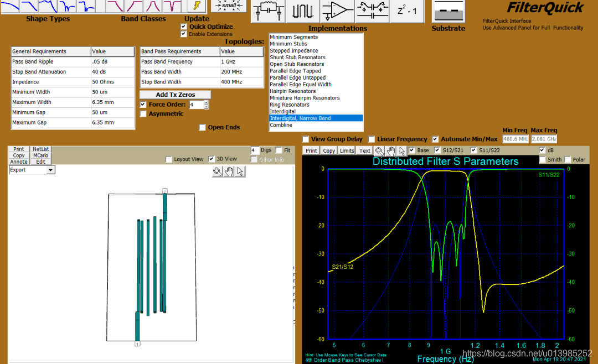598x364 pixels.
Task: Enable the Layout View checkbox
Action: click(x=169, y=159)
